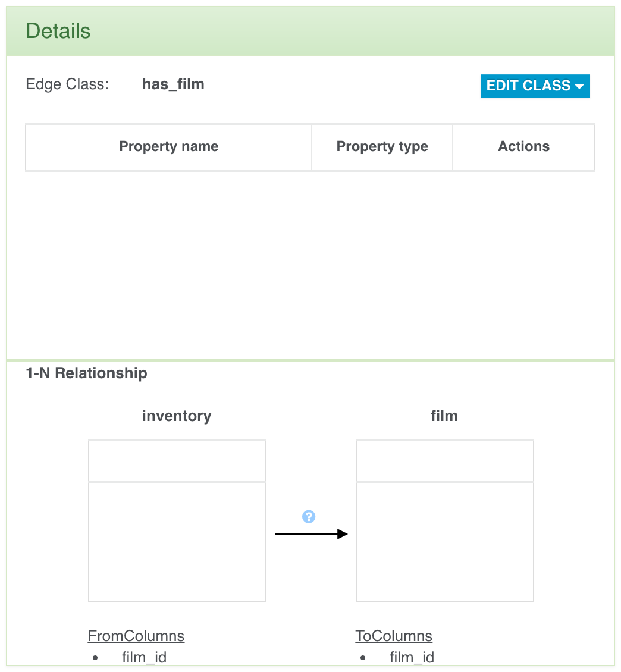This screenshot has width=621, height=672.
Task: Click the film table title
Action: 444,416
